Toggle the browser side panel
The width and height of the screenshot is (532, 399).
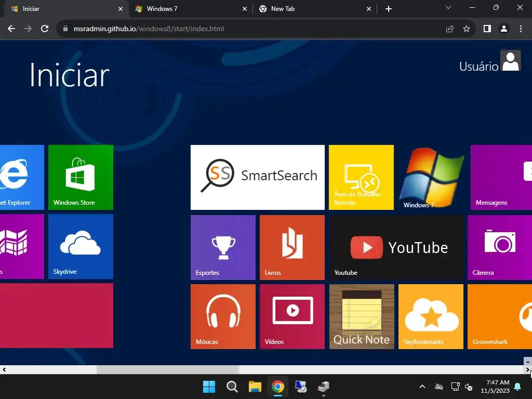pos(487,29)
